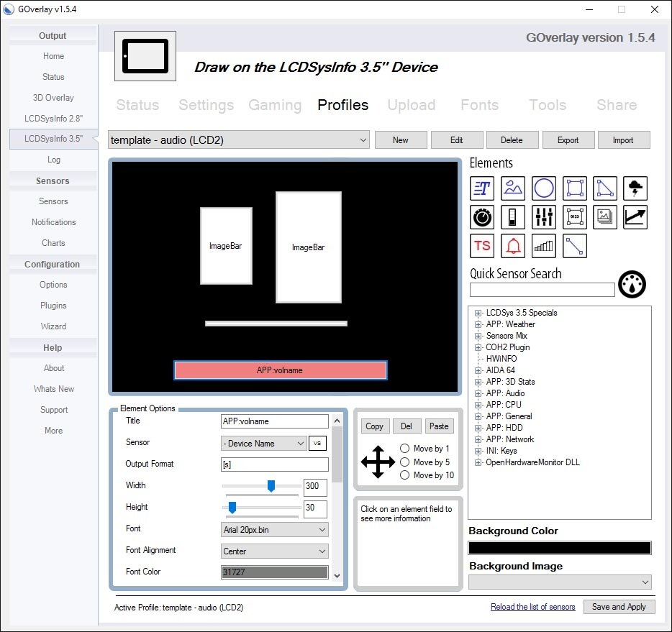Screen dimensions: 672x632
Task: Expand LCDSys 3.5 Specials tree node
Action: [478, 313]
